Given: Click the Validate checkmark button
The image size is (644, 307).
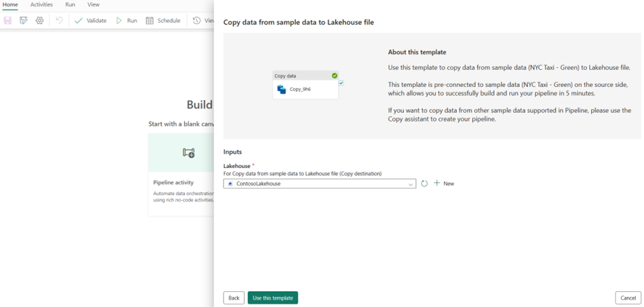Looking at the screenshot, I should click(x=90, y=21).
